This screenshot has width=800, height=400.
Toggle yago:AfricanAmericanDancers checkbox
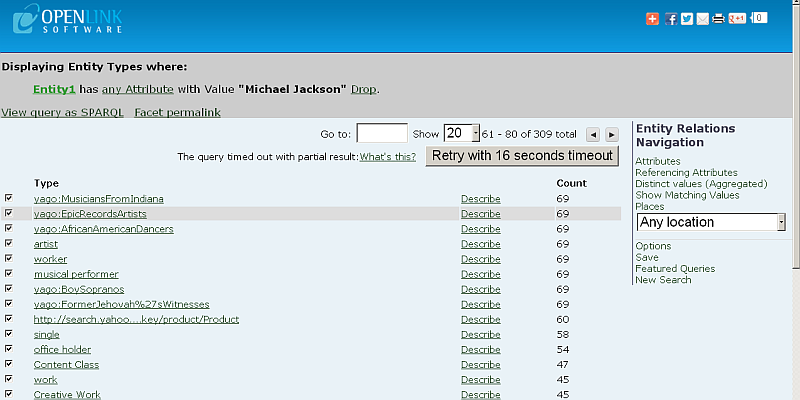click(9, 228)
